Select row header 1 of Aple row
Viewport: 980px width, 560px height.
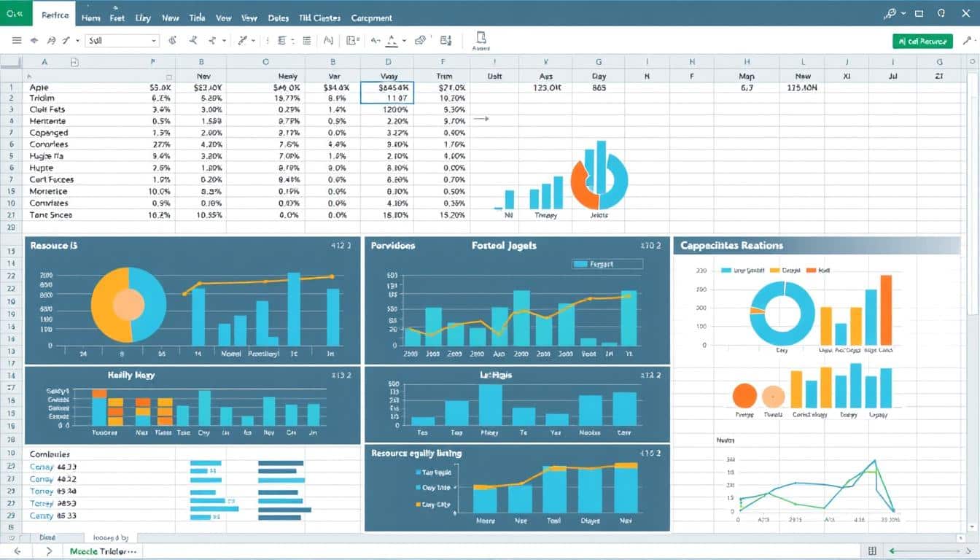[12, 87]
